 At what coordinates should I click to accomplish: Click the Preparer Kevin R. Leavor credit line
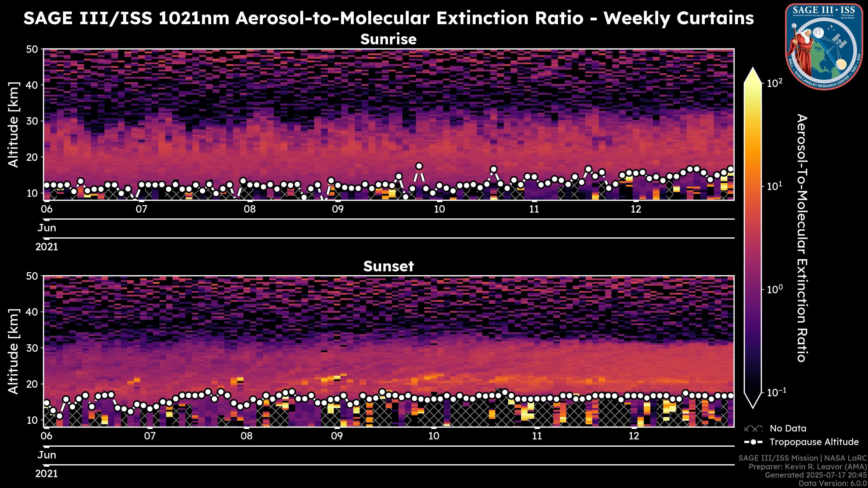(x=807, y=467)
